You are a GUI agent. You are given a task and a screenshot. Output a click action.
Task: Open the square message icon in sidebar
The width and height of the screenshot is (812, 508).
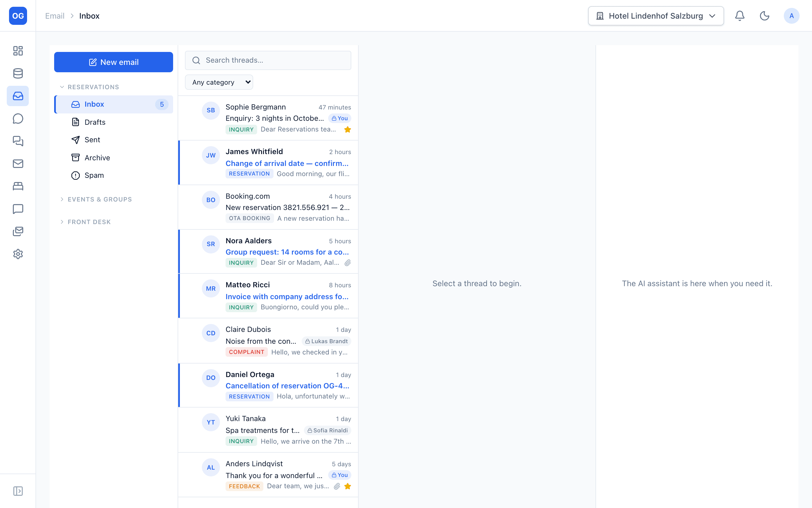(x=18, y=209)
